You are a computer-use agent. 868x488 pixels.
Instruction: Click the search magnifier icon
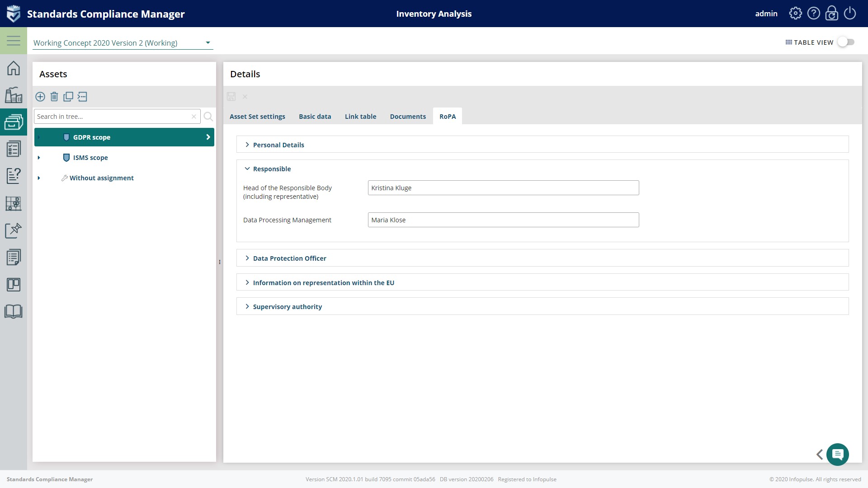(208, 117)
